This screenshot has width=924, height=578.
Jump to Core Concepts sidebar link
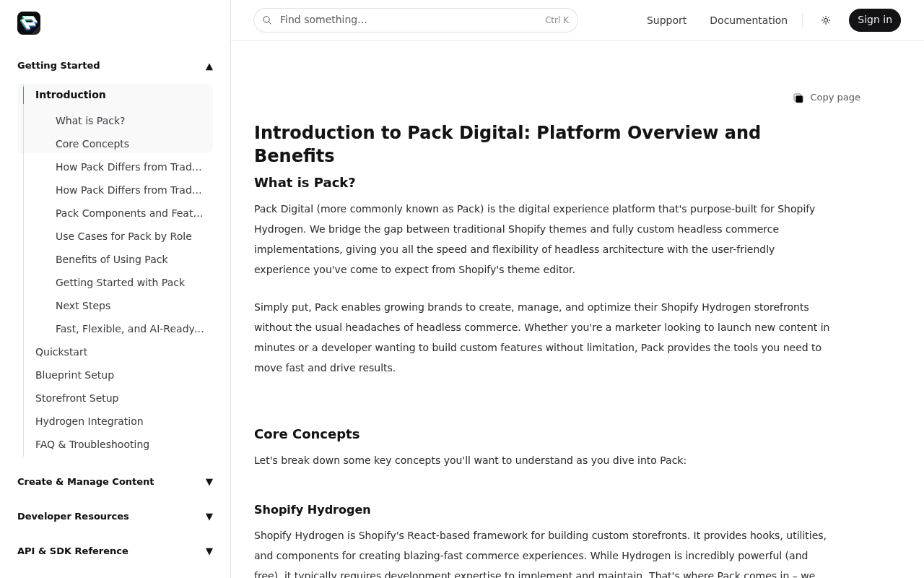point(92,144)
